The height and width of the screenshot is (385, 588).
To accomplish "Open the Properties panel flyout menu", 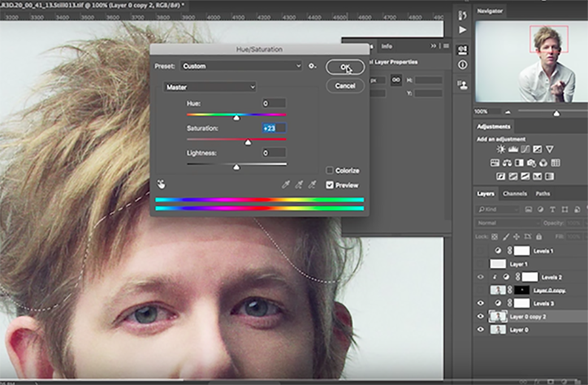I will (446, 45).
